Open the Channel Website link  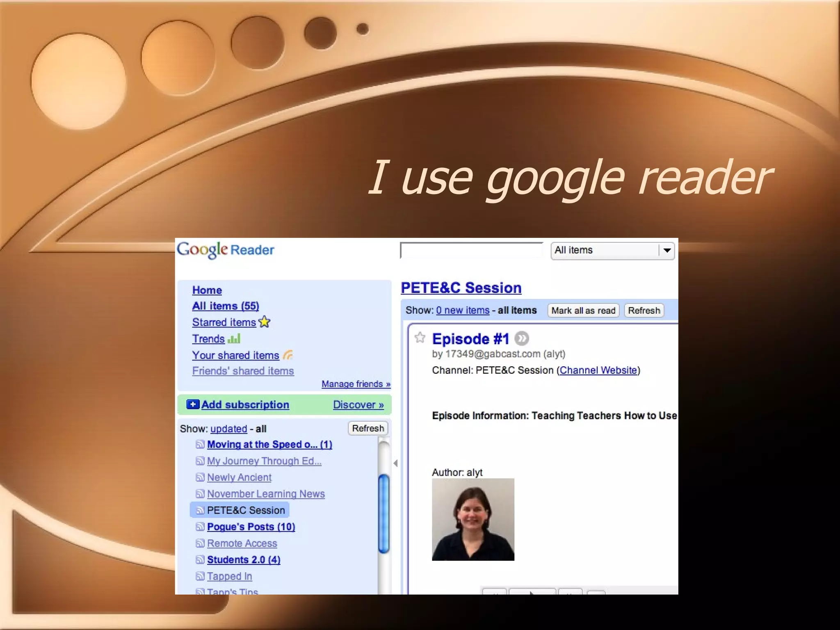point(598,370)
